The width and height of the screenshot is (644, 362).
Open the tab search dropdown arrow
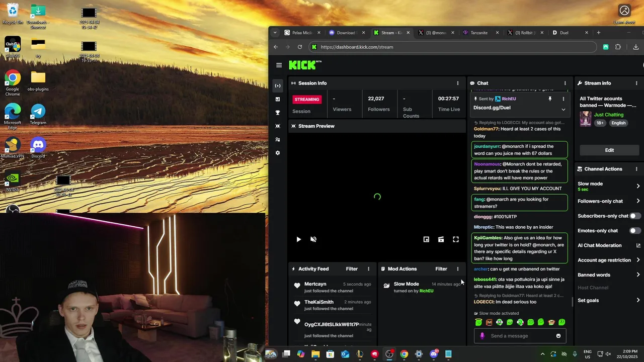[x=275, y=33]
